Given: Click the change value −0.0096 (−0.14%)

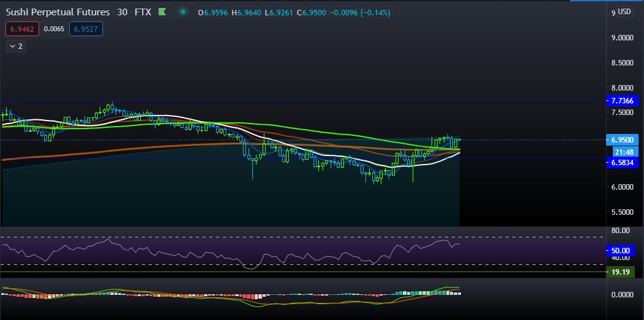Looking at the screenshot, I should pyautogui.click(x=360, y=13).
